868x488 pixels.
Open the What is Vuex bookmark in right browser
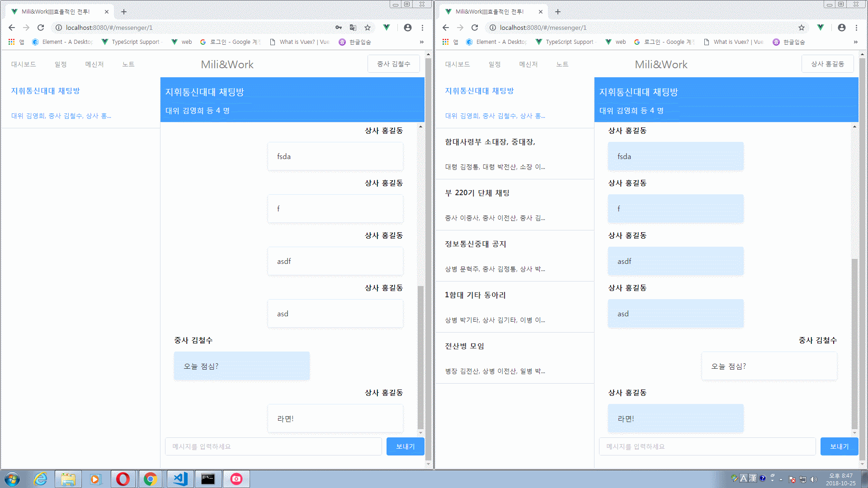pos(733,42)
